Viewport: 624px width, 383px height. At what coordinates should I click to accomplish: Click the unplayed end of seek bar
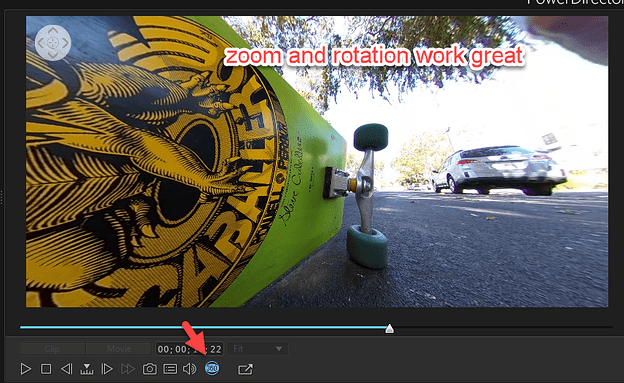point(503,328)
